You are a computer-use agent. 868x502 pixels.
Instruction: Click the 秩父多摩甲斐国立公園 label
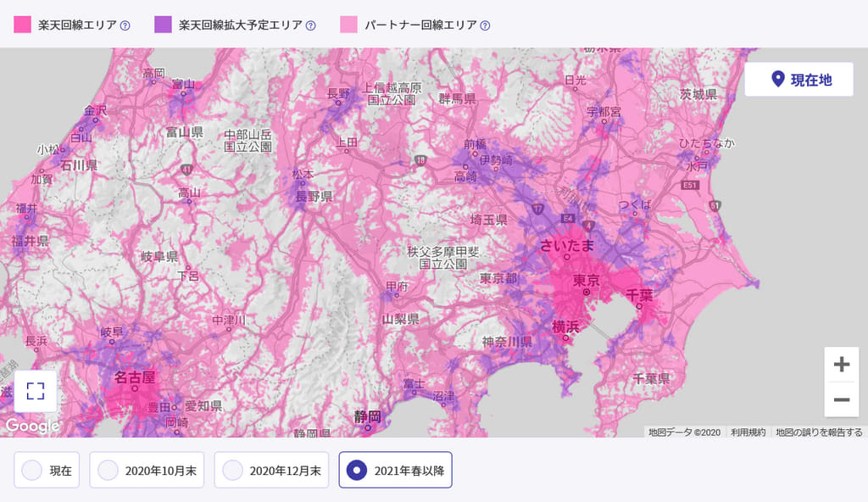tap(443, 258)
